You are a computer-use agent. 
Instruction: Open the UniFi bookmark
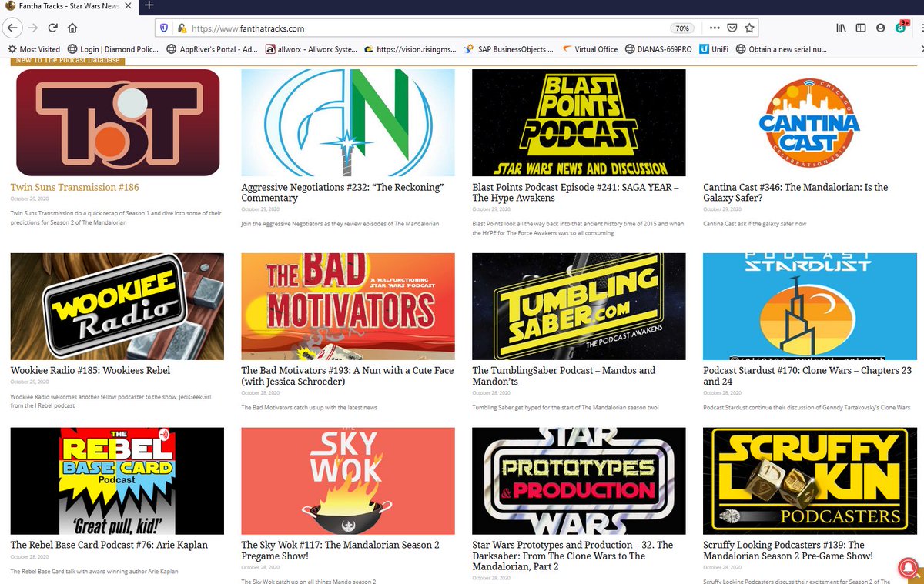point(715,49)
